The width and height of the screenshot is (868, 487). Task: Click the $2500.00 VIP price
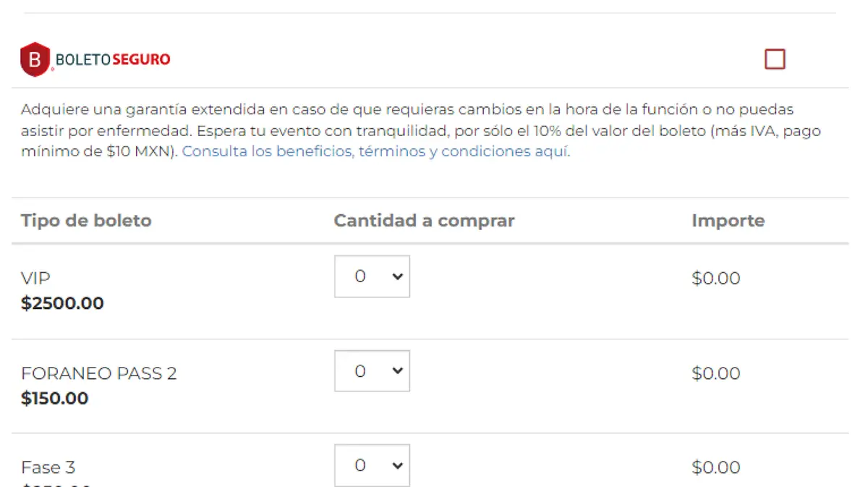(62, 303)
